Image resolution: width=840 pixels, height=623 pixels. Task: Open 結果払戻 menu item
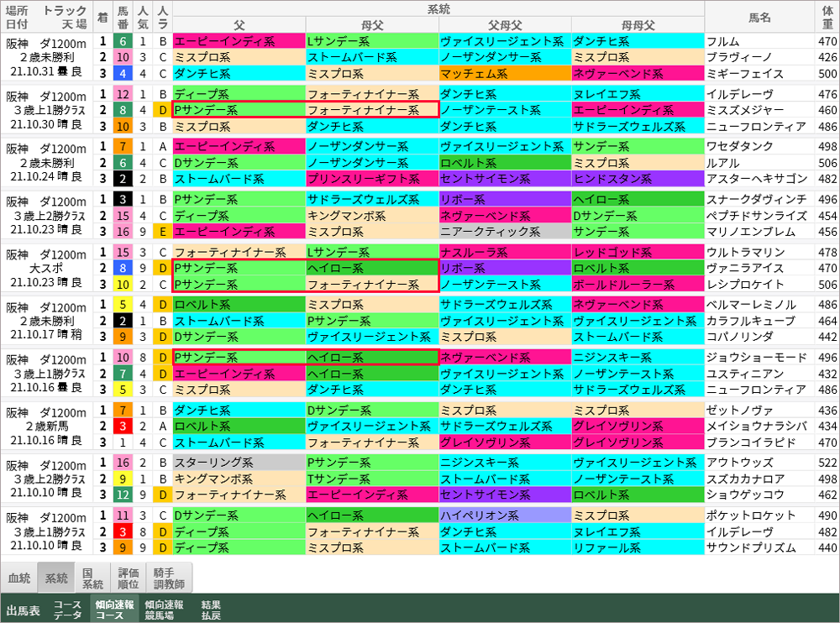tap(211, 610)
